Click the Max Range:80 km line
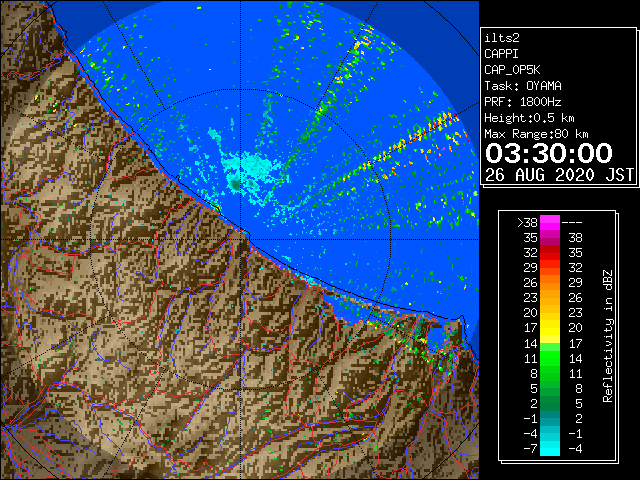The height and width of the screenshot is (480, 640). pyautogui.click(x=536, y=134)
